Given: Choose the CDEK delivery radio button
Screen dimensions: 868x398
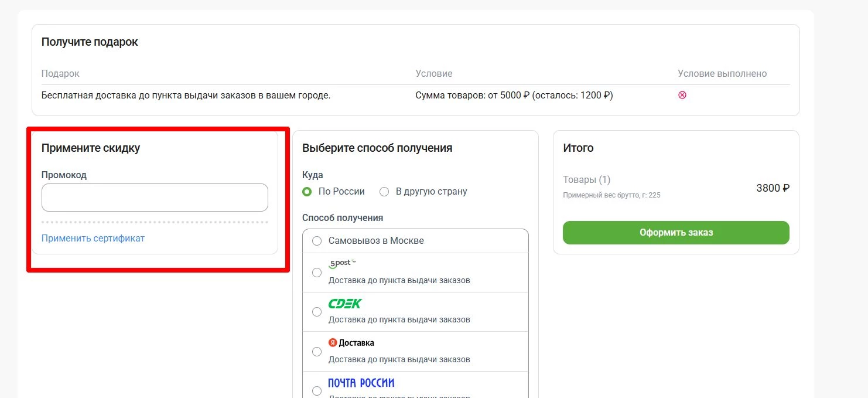Looking at the screenshot, I should pyautogui.click(x=317, y=312).
